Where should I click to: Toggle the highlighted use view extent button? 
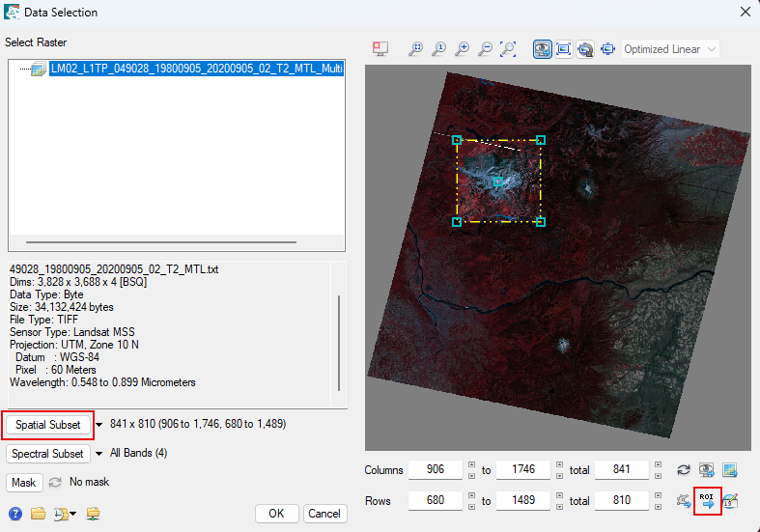[543, 48]
